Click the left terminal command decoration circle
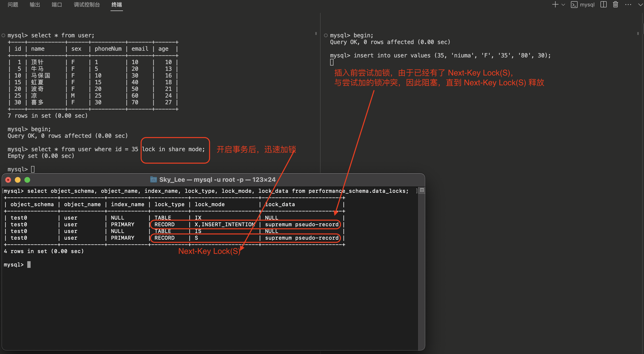 click(x=4, y=35)
